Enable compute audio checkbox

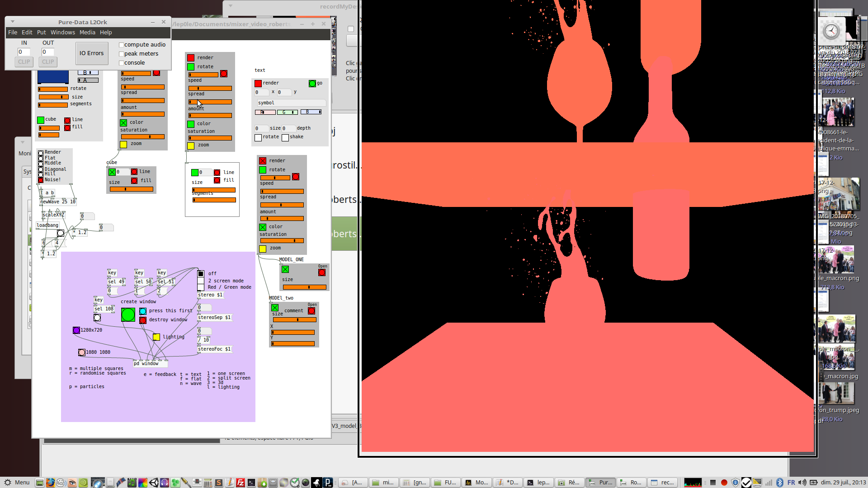(121, 45)
